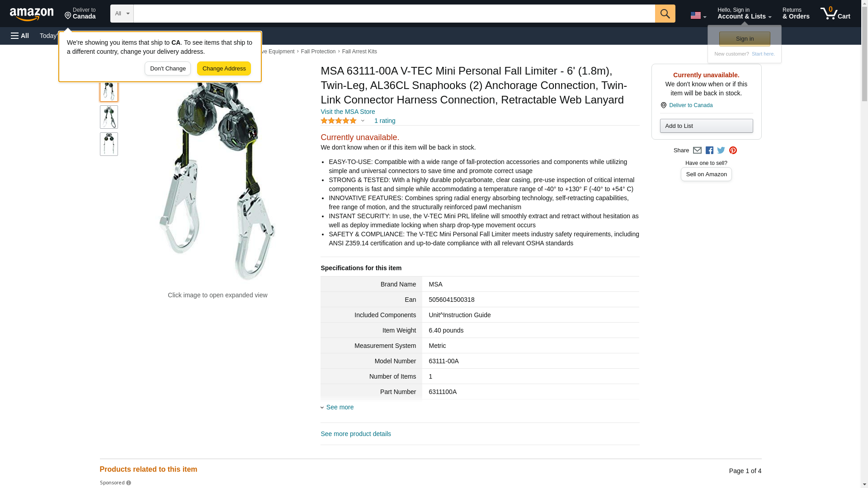The image size is (868, 488).
Task: Open the Fall Protection breadcrumb
Action: (x=318, y=52)
